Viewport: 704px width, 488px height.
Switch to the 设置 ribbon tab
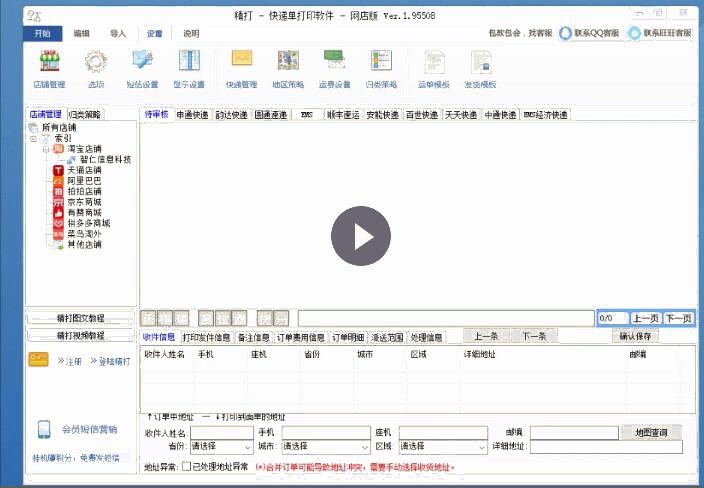154,33
